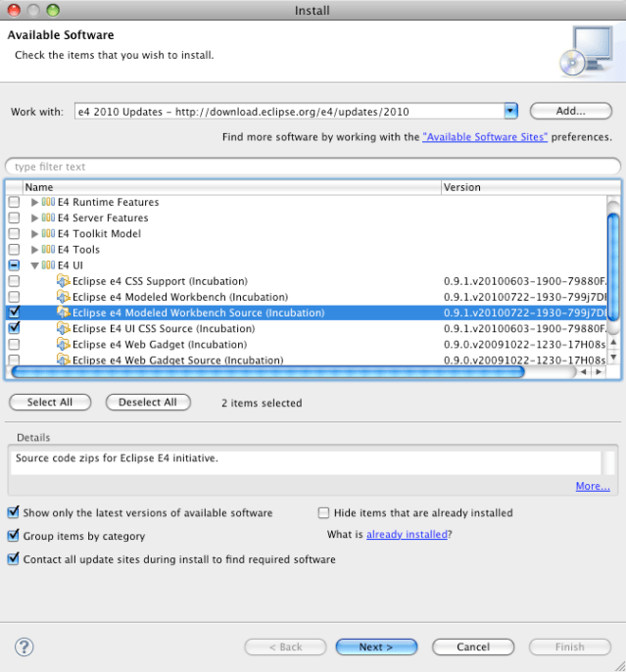Viewport: 626px width, 672px height.
Task: Focus the type filter text field
Action: coord(313,167)
